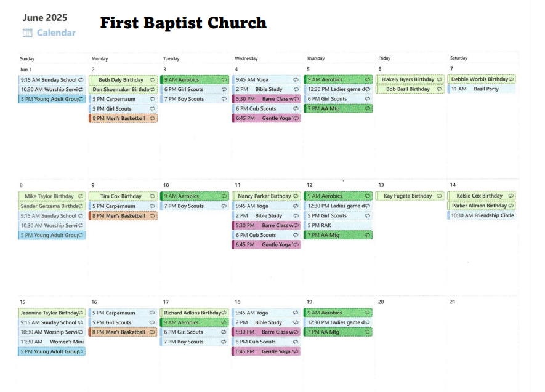Click recurrence icon on Beth Daly Birthday

tap(152, 80)
